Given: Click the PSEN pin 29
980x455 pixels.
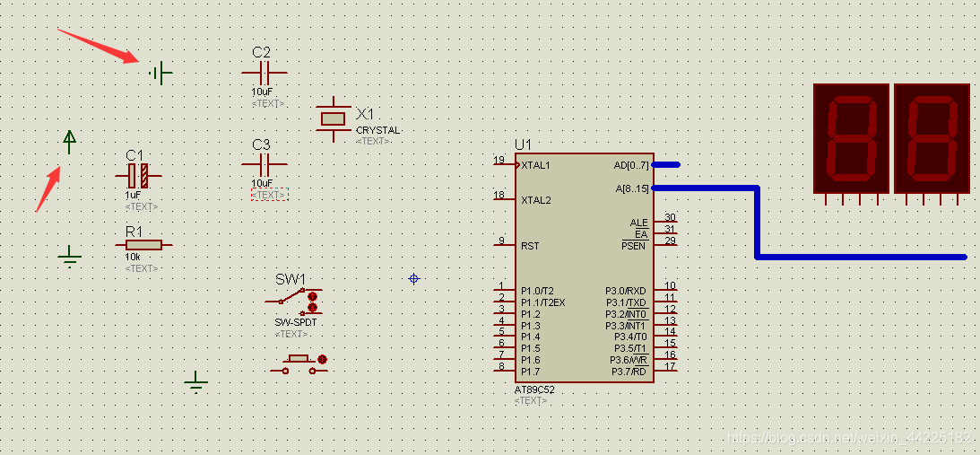Looking at the screenshot, I should [x=665, y=245].
